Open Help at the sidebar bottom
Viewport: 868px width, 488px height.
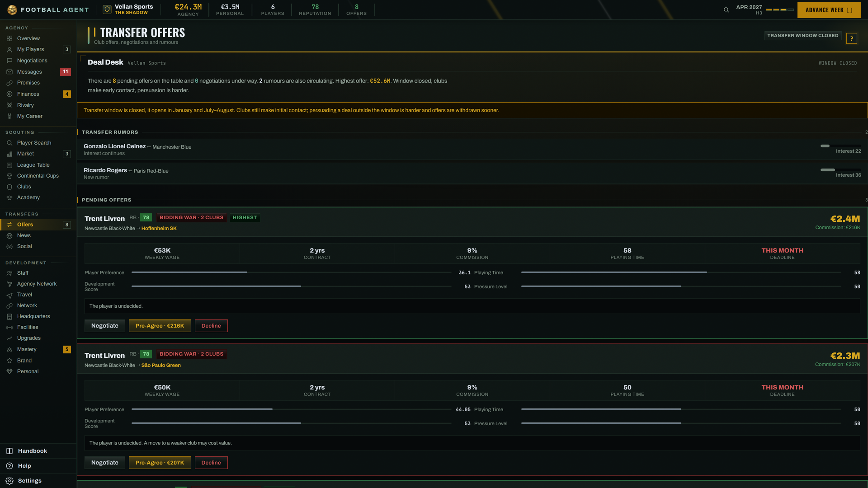38,466
